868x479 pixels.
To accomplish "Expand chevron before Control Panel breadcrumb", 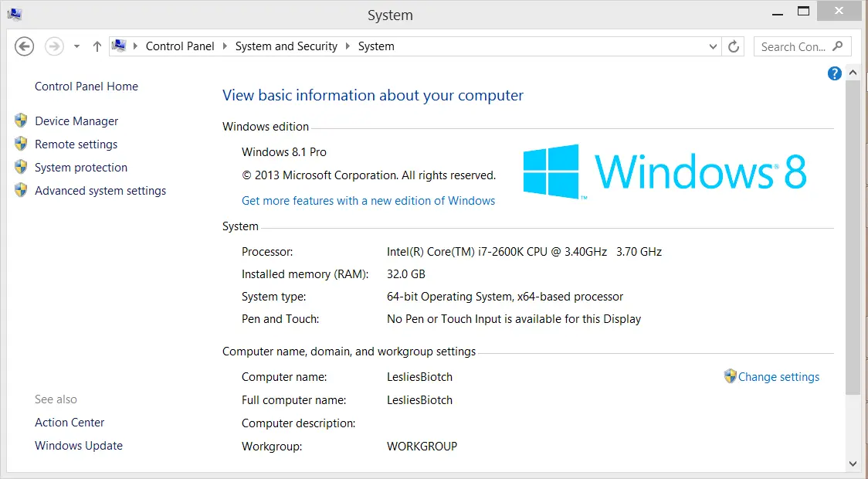I will point(136,46).
